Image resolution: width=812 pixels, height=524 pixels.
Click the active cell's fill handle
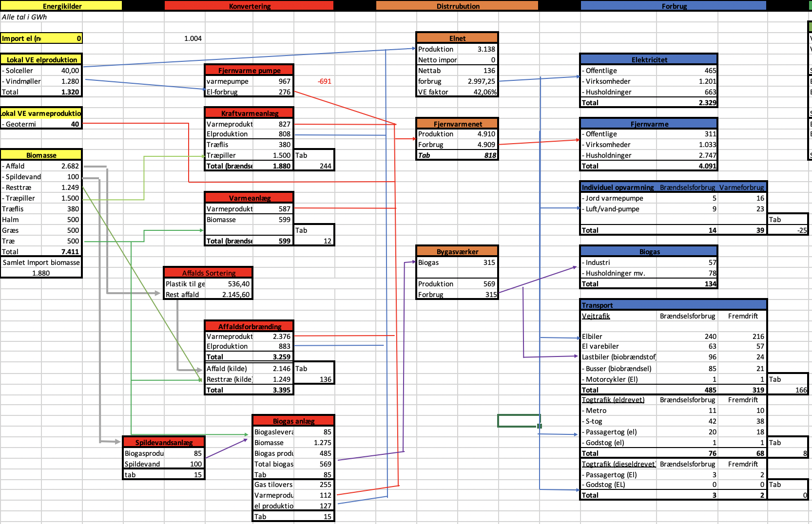[540, 426]
